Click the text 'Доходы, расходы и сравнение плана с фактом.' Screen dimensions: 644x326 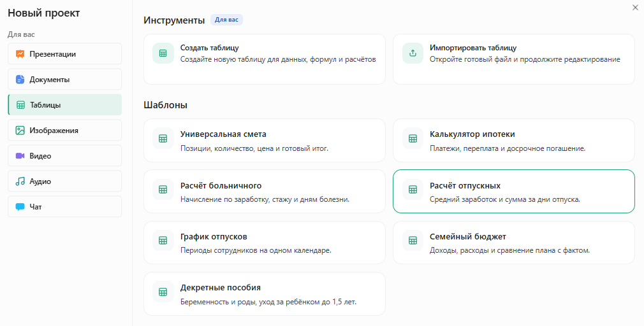click(x=509, y=250)
